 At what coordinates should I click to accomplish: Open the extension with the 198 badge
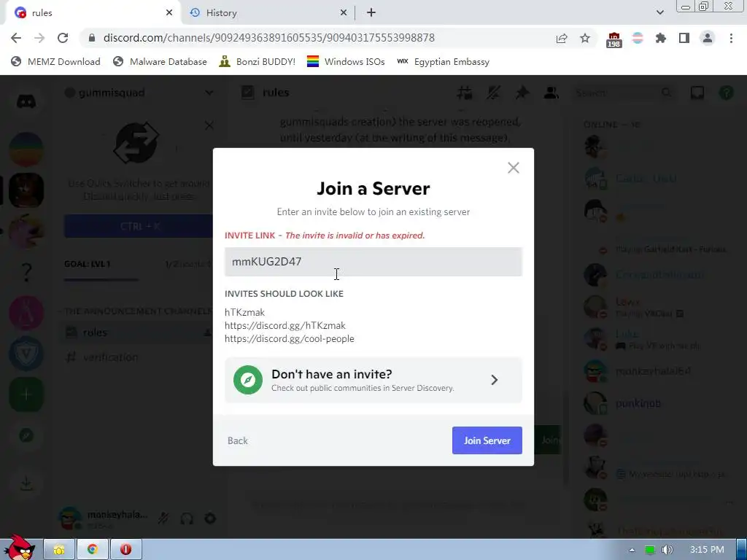point(614,39)
